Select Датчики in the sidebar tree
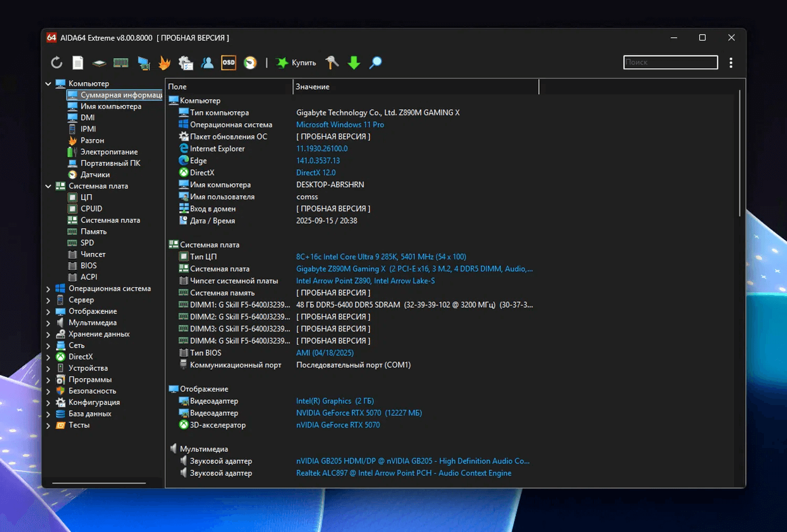 [x=95, y=175]
